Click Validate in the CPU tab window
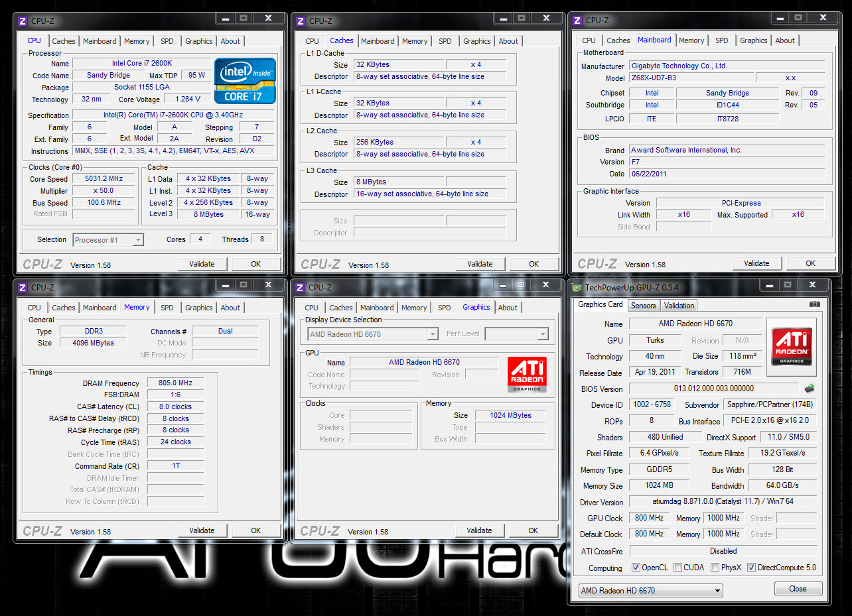The height and width of the screenshot is (616, 852). click(x=202, y=264)
